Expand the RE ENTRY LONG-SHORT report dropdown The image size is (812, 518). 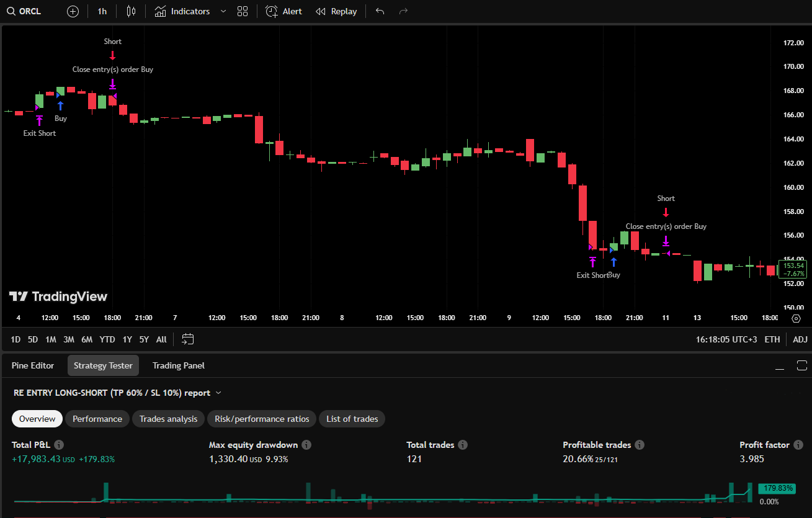[218, 393]
